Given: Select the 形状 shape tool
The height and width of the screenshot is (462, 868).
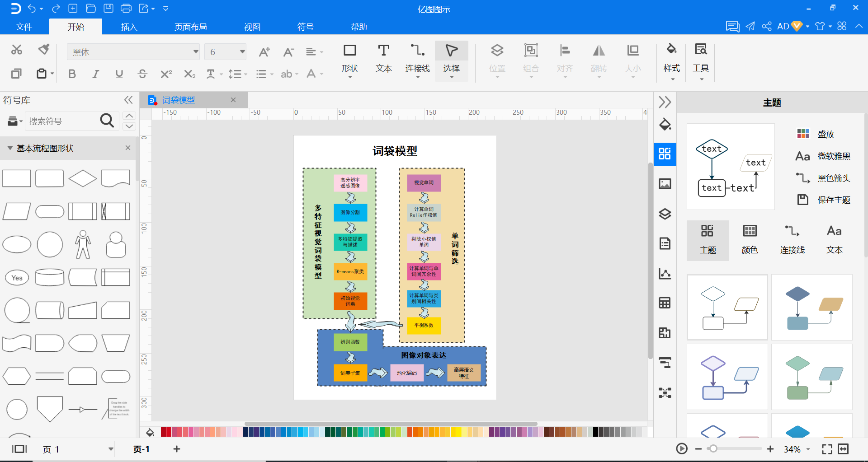Looking at the screenshot, I should (x=349, y=61).
